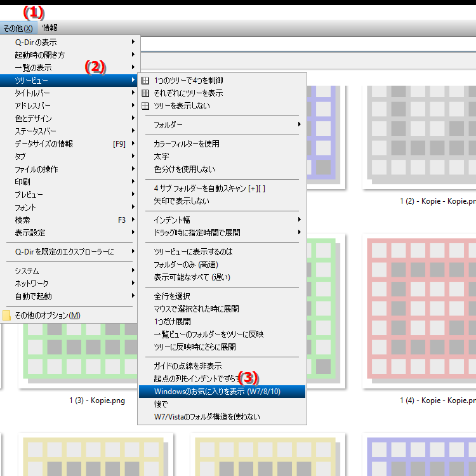Select それぞれにツリーを表示 option

point(222,93)
